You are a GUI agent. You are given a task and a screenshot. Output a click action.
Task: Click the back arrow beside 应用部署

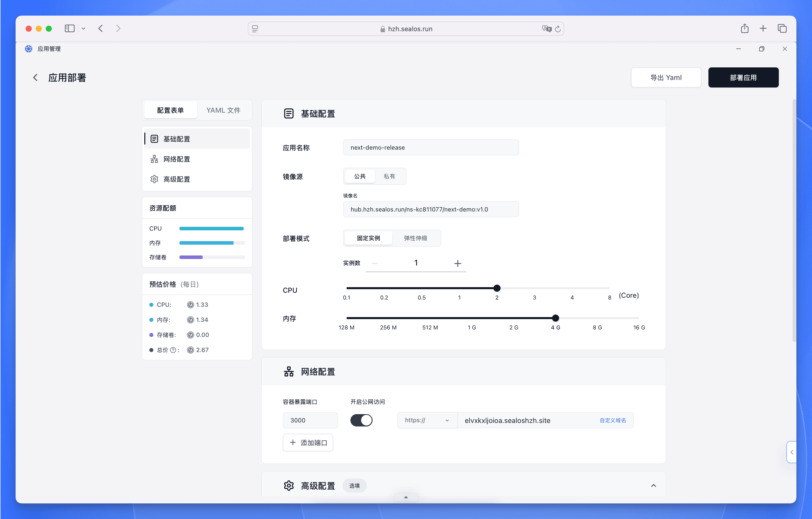pyautogui.click(x=35, y=77)
